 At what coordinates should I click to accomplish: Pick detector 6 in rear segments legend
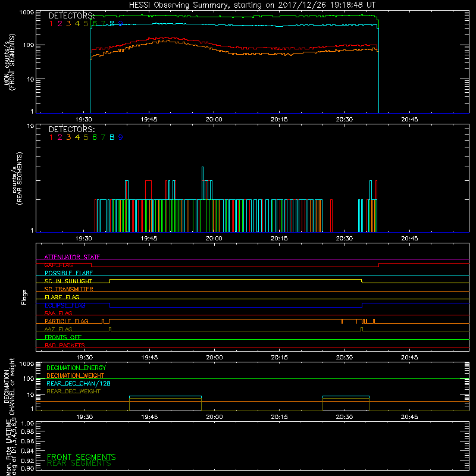(95, 137)
